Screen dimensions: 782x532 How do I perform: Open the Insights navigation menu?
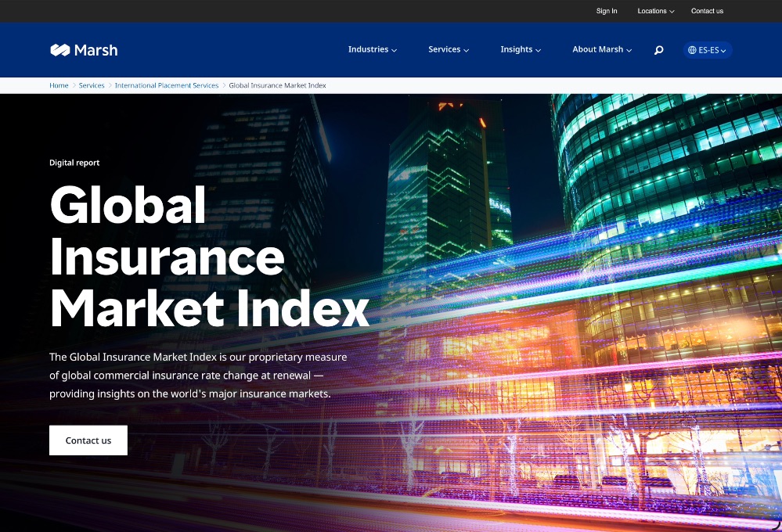pos(521,49)
